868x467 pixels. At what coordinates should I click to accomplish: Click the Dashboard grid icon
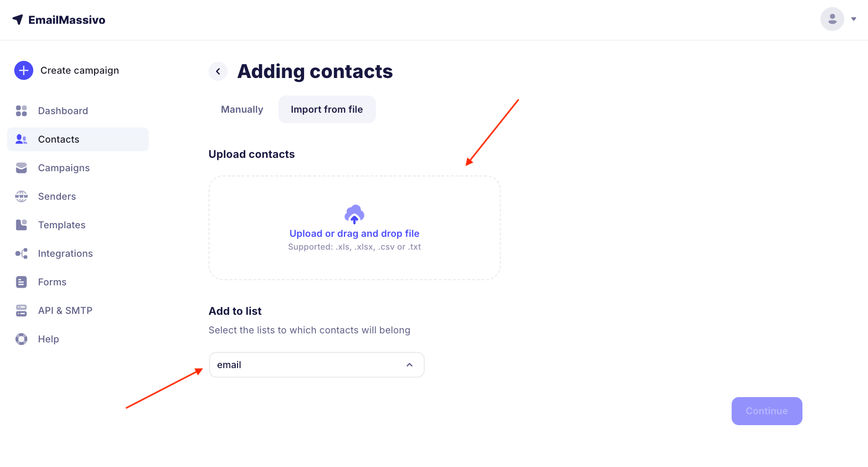click(21, 111)
